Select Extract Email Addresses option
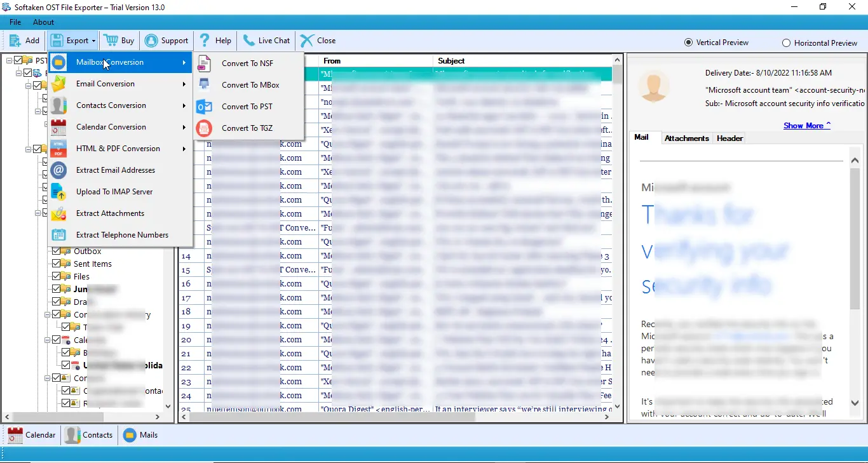The width and height of the screenshot is (868, 463). pyautogui.click(x=115, y=170)
